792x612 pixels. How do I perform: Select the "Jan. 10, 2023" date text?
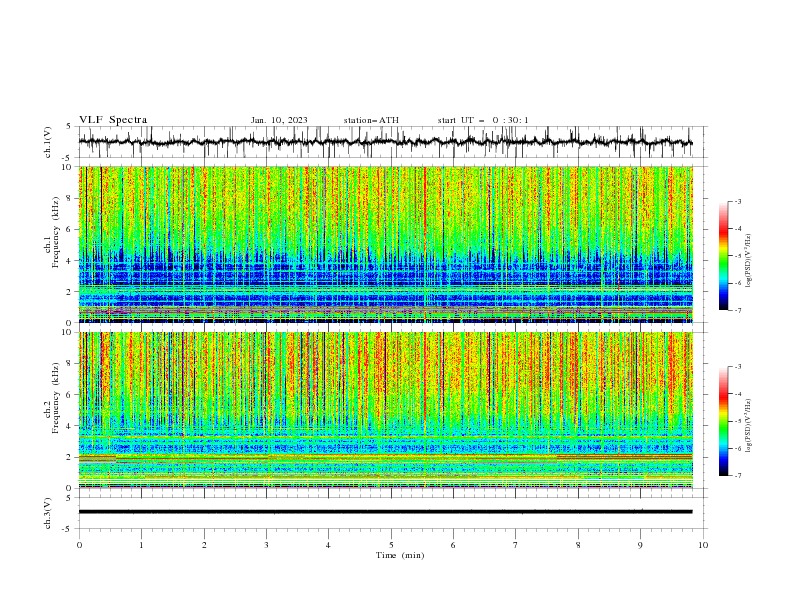point(279,120)
